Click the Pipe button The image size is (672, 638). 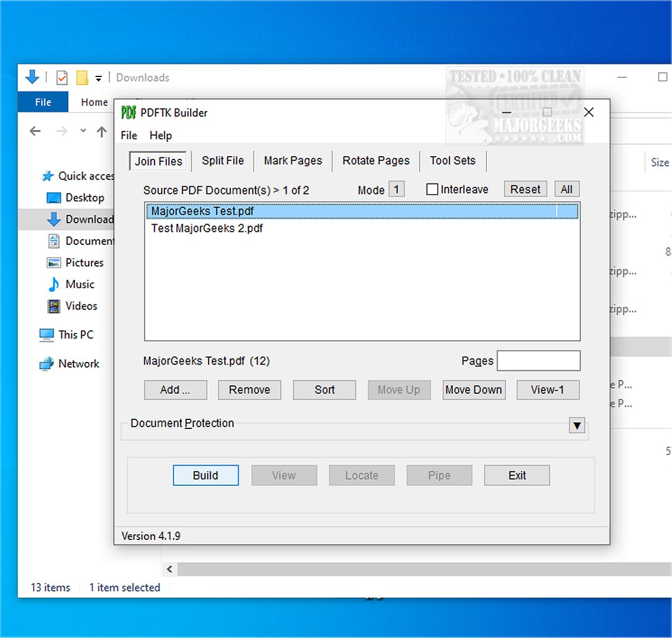click(439, 475)
